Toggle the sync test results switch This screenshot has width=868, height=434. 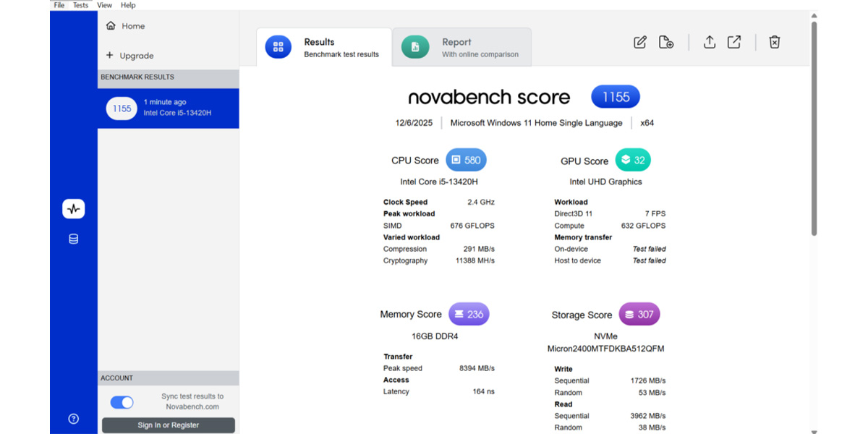coord(122,402)
